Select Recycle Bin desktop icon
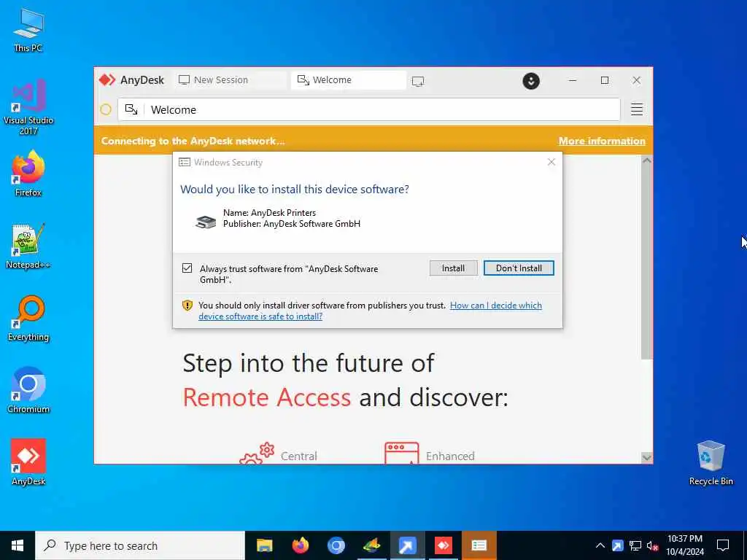The image size is (747, 560). click(x=711, y=463)
